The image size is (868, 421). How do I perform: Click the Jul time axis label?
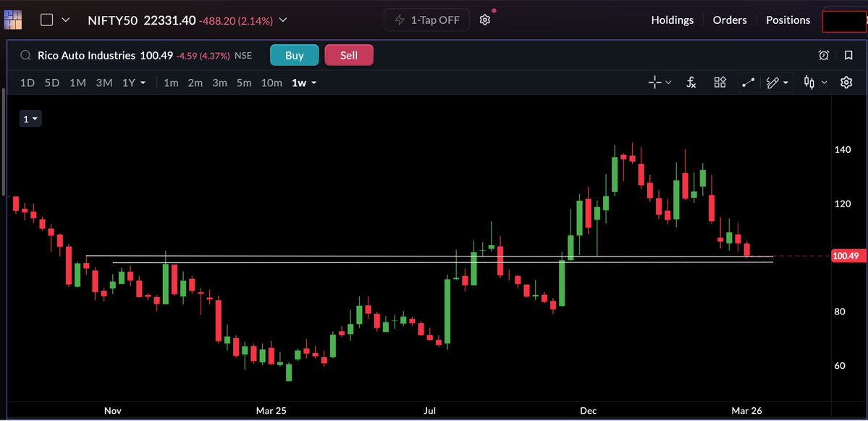(429, 410)
